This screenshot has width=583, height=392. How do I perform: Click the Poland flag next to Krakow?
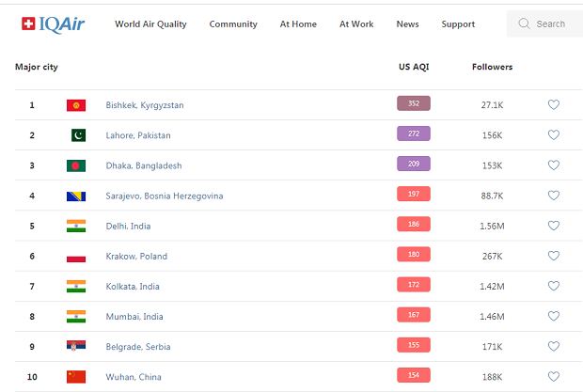(76, 256)
